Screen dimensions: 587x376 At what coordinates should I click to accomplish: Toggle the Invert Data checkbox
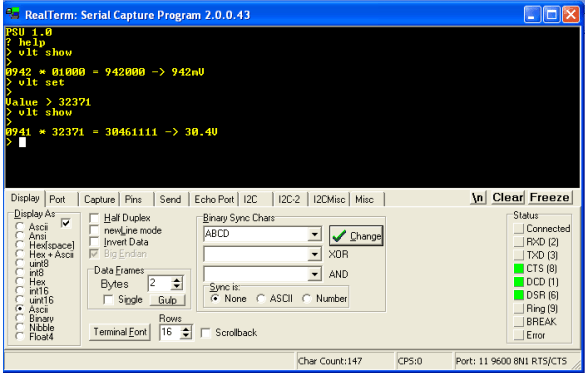click(94, 242)
